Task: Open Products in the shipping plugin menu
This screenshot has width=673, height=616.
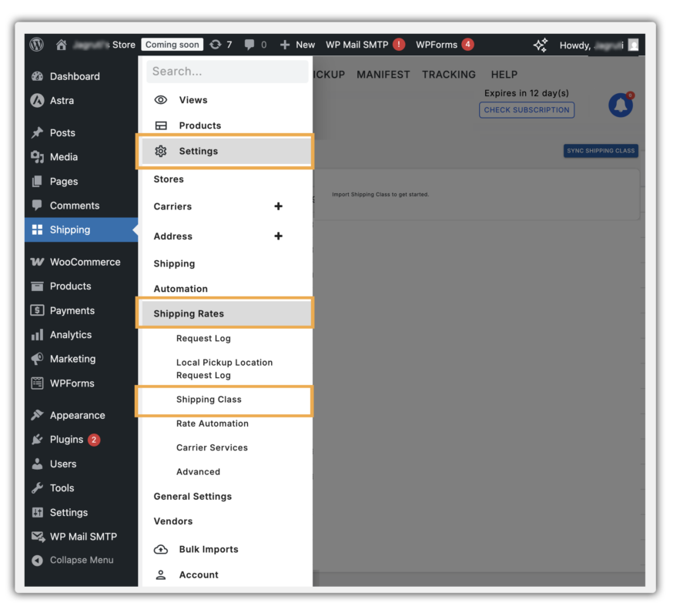Action: pos(200,126)
